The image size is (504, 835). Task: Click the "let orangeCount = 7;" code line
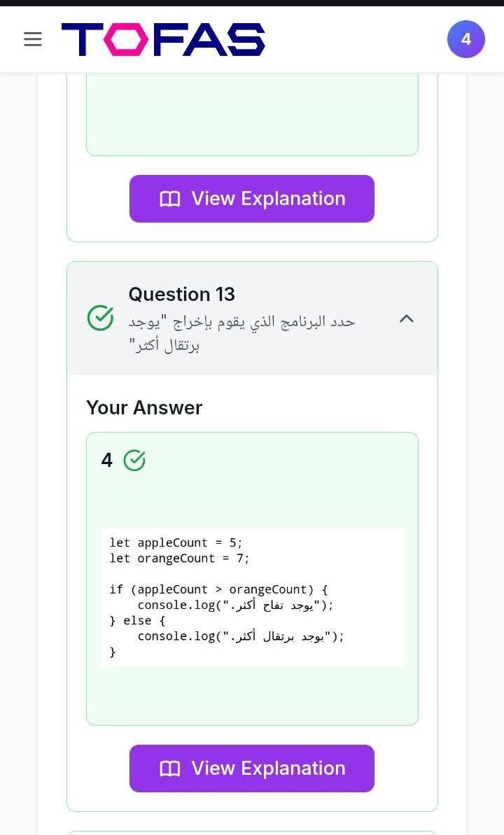point(179,558)
